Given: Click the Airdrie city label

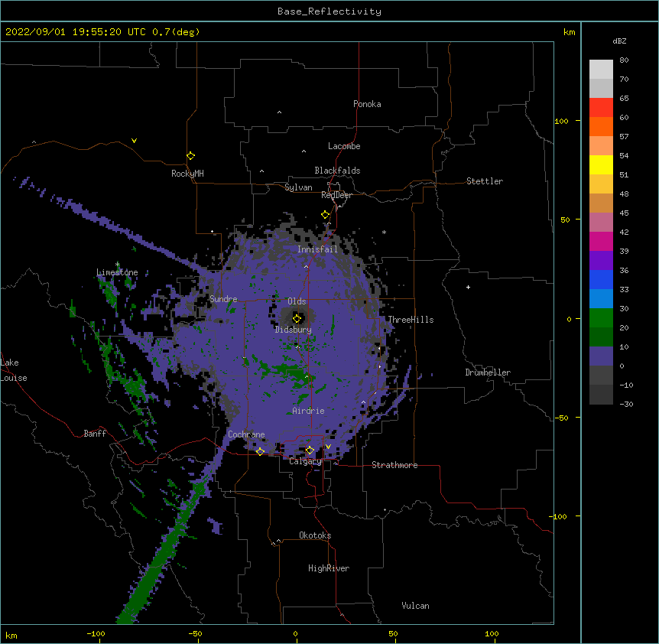Looking at the screenshot, I should (309, 411).
